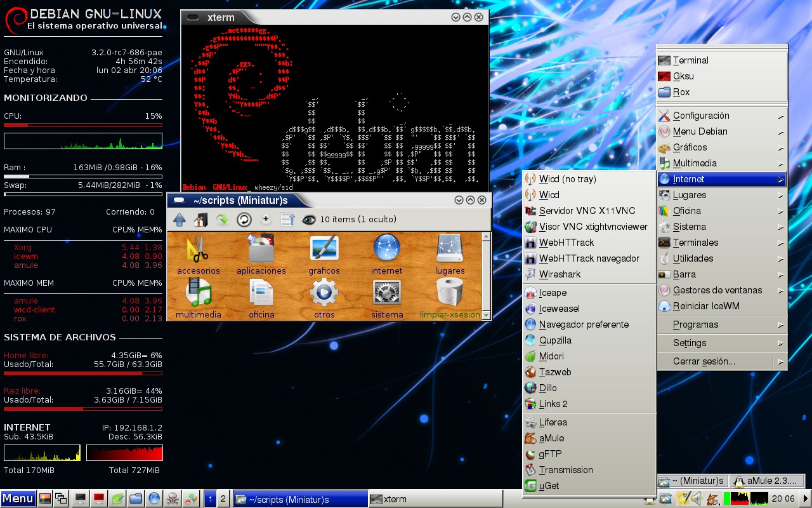Launch Qupzilla from Internet submenu
This screenshot has height=508, width=812.
coord(589,340)
